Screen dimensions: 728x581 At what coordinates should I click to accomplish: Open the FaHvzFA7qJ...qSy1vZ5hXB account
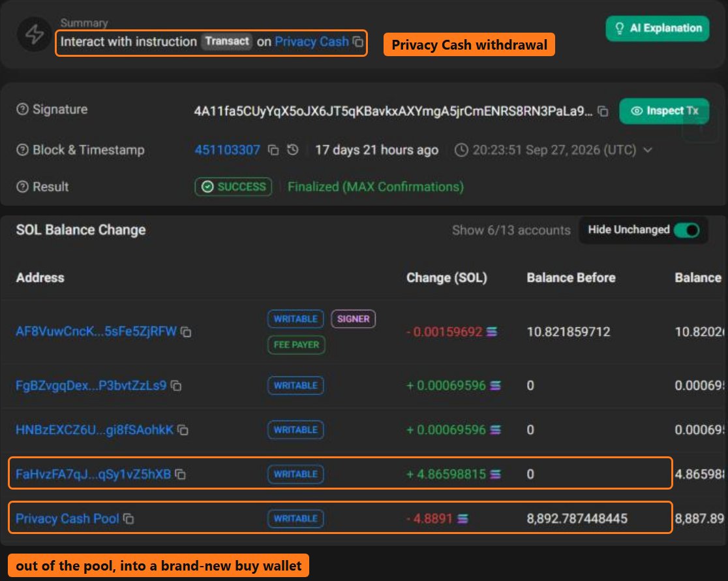coord(93,474)
